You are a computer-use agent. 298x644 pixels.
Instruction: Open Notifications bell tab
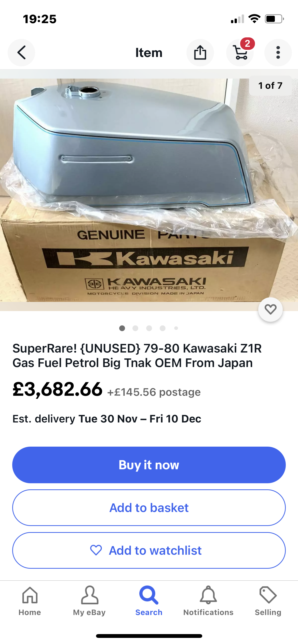click(208, 601)
